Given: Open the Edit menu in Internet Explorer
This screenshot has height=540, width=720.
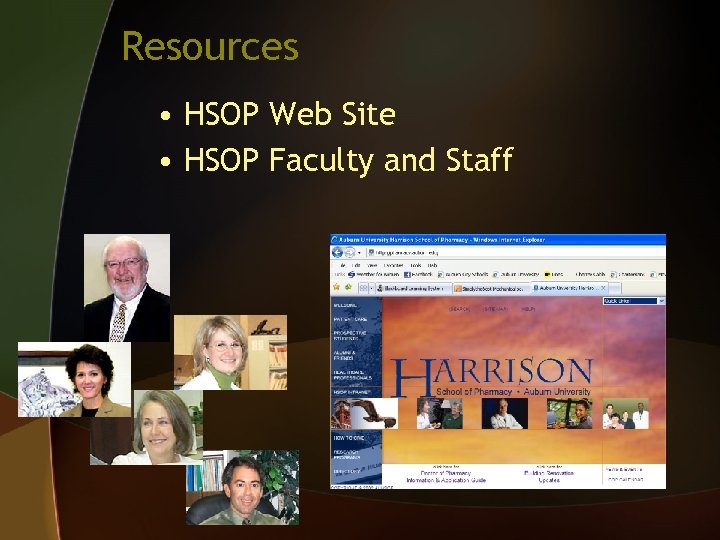Looking at the screenshot, I should pyautogui.click(x=356, y=265).
